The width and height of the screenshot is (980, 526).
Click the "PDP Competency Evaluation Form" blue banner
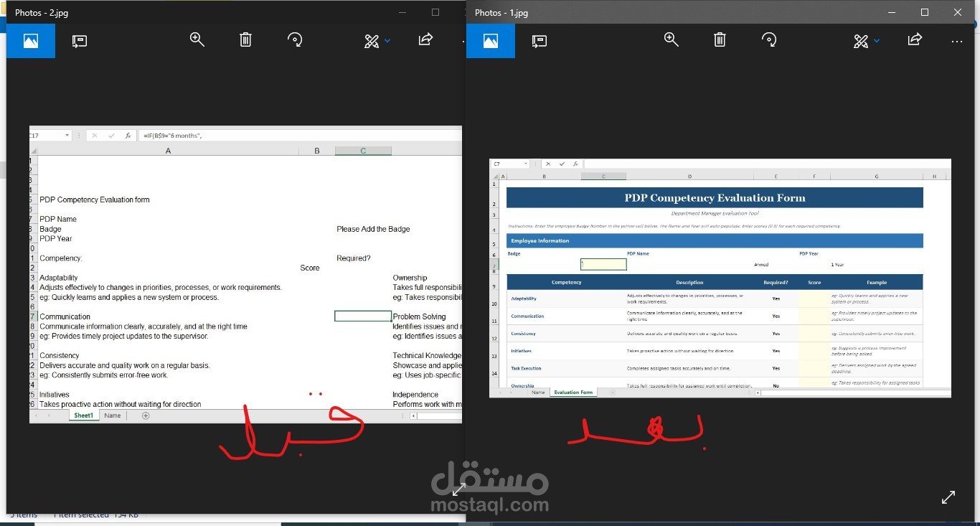(715, 198)
